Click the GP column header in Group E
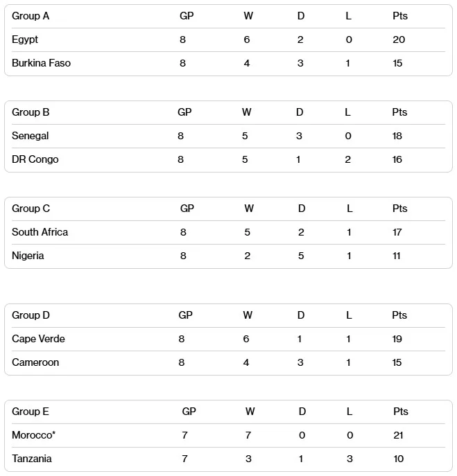This screenshot has height=476, width=457. [x=189, y=412]
